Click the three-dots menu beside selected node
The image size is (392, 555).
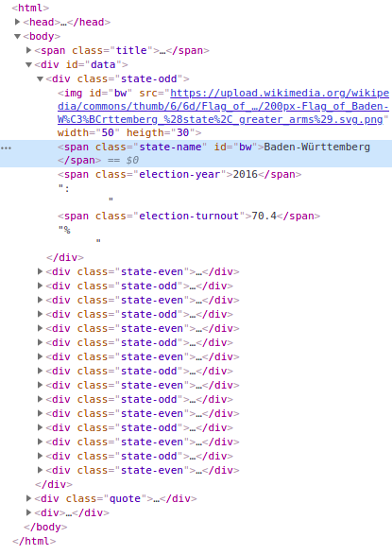click(x=6, y=147)
